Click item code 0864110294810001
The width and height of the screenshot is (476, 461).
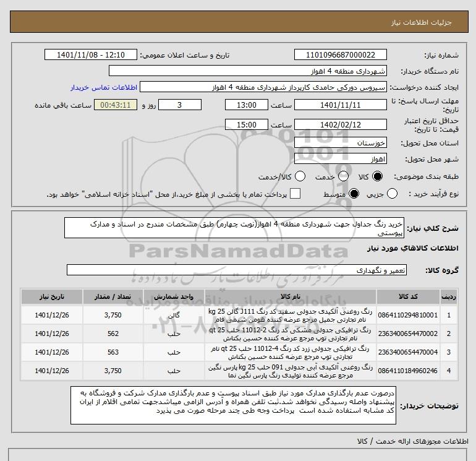pyautogui.click(x=408, y=315)
